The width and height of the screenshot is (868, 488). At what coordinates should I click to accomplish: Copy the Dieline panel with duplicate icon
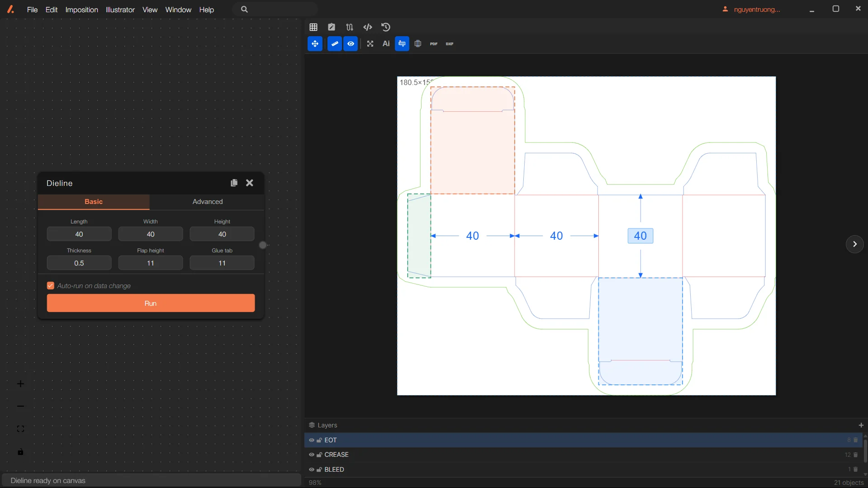point(234,183)
